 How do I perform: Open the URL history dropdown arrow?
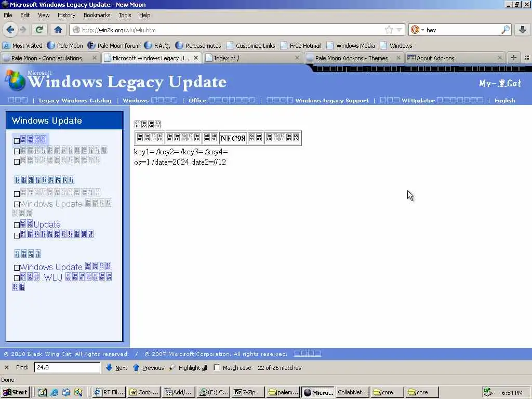[x=399, y=30]
